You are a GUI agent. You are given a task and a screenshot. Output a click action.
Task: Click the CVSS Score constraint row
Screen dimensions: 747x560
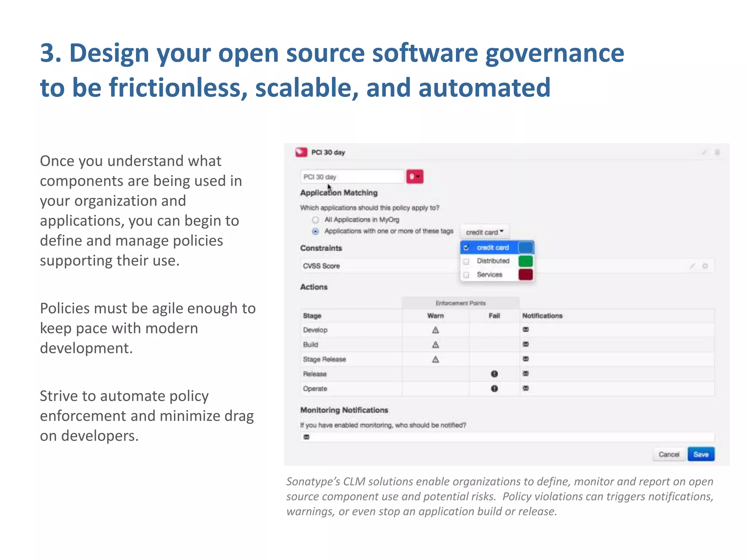coord(507,266)
